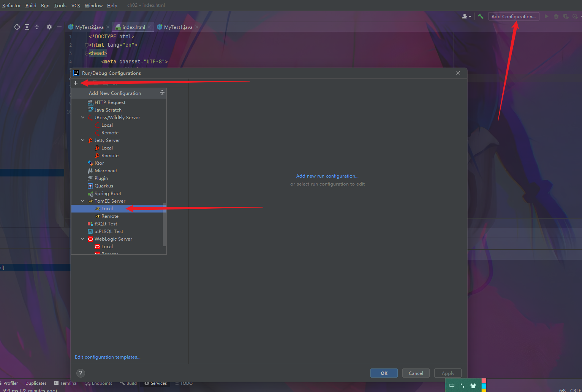The height and width of the screenshot is (392, 582).
Task: Open the Run menu
Action: tap(45, 5)
